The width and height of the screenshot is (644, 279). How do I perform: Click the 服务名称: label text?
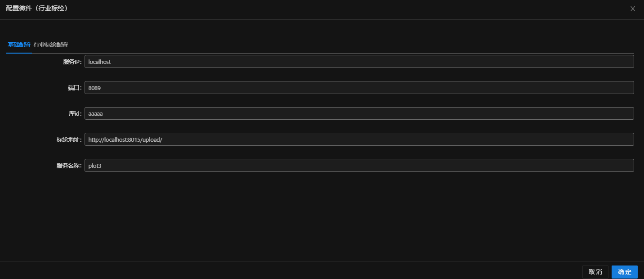point(69,166)
